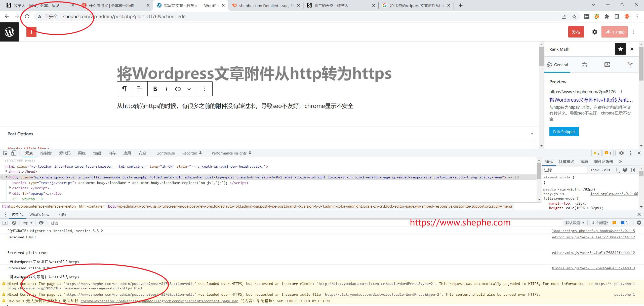Screen dimensions: 644x306
Task: Click the 发布 publish button
Action: 576,32
